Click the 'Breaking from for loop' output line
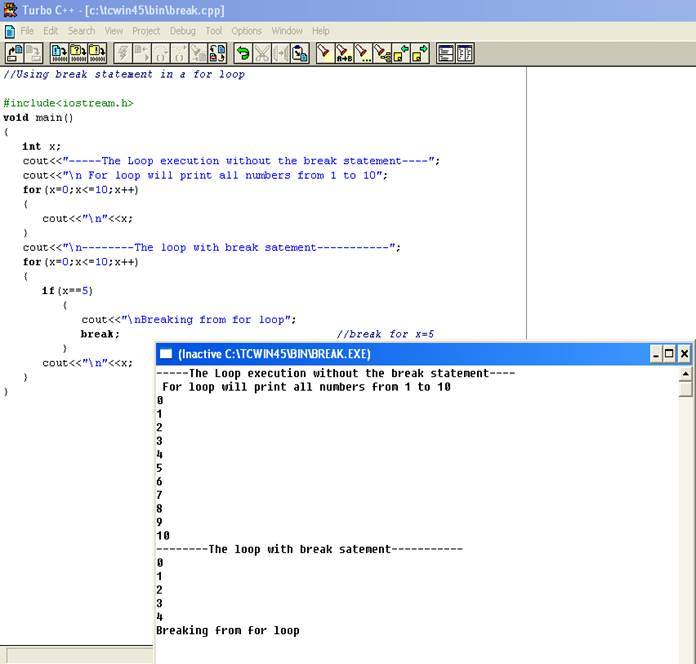This screenshot has width=696, height=664. pyautogui.click(x=228, y=630)
